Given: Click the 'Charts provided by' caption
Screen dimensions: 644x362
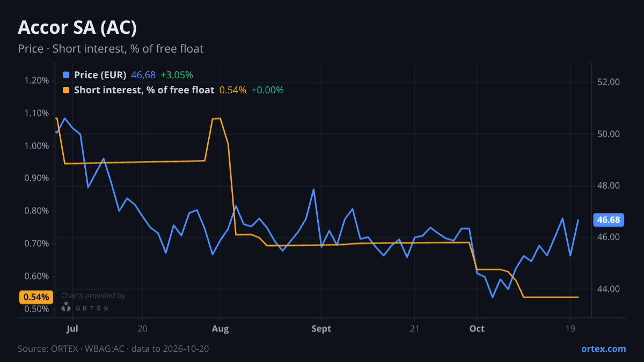Looking at the screenshot, I should (93, 295).
